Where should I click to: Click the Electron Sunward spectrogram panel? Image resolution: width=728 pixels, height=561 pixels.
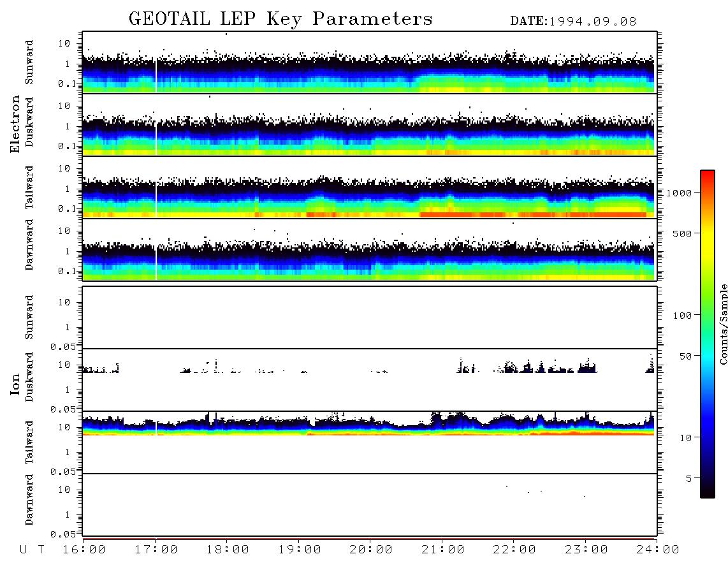(370, 62)
